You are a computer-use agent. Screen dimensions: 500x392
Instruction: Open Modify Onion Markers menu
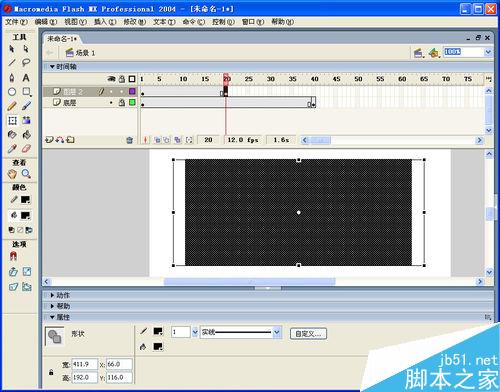189,140
